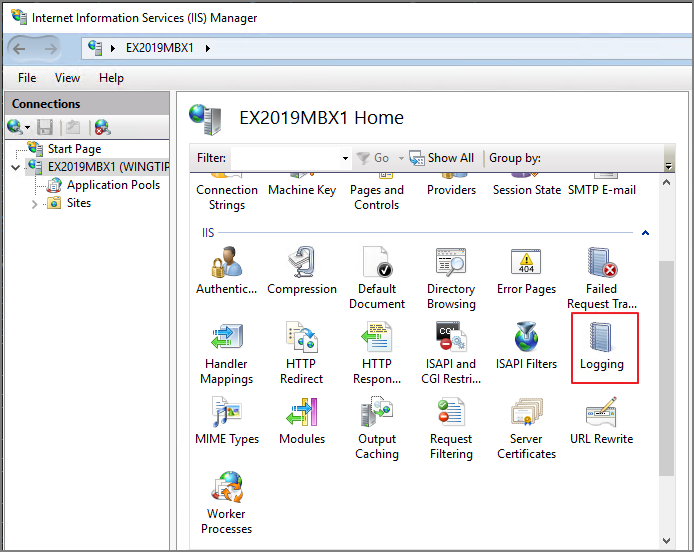Click scroll down arrow in features pane
Screen dimensions: 694x552
667,540
